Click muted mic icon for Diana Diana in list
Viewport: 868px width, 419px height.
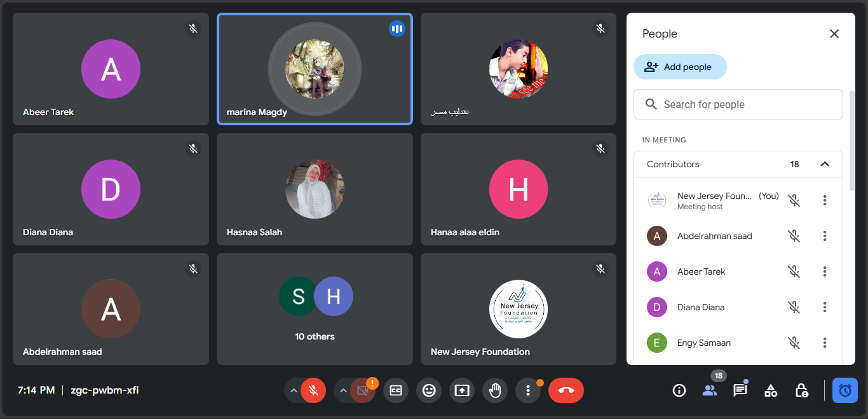point(794,307)
